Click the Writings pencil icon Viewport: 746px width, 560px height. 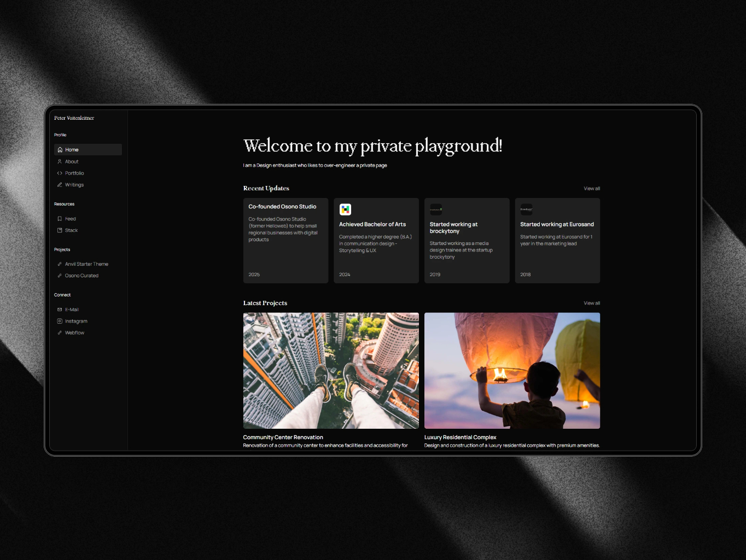click(x=60, y=185)
